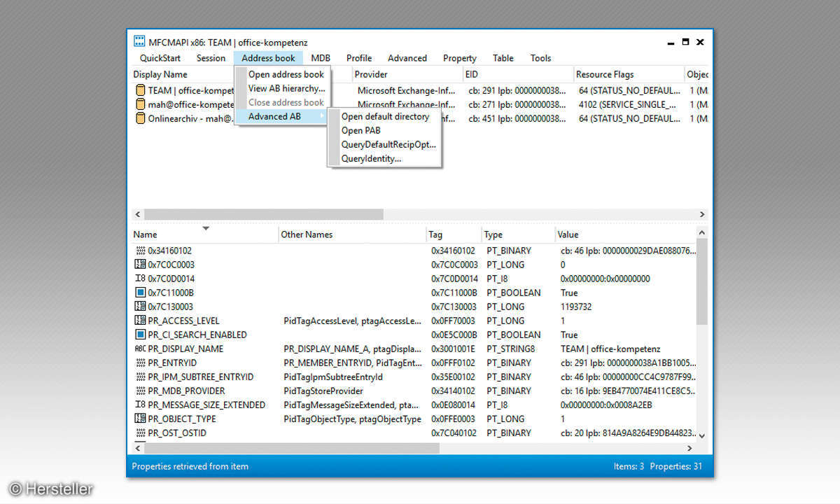Viewport: 840px width, 504px height.
Task: Sort by Other Names column header
Action: tap(307, 234)
